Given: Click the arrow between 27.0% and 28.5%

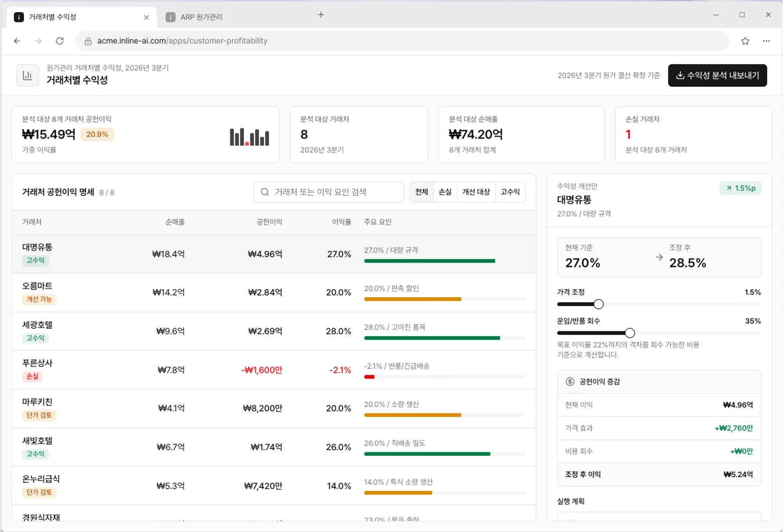Looking at the screenshot, I should click(659, 257).
